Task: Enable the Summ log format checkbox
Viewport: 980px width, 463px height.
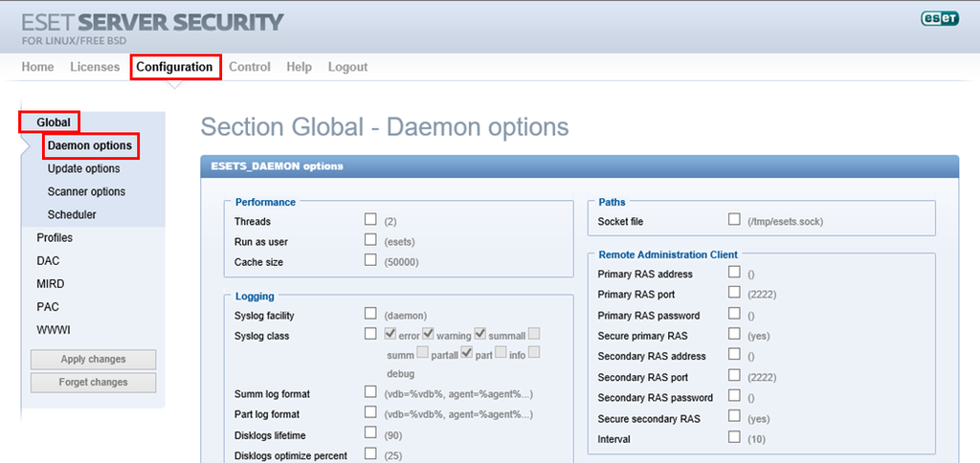Action: 370,392
